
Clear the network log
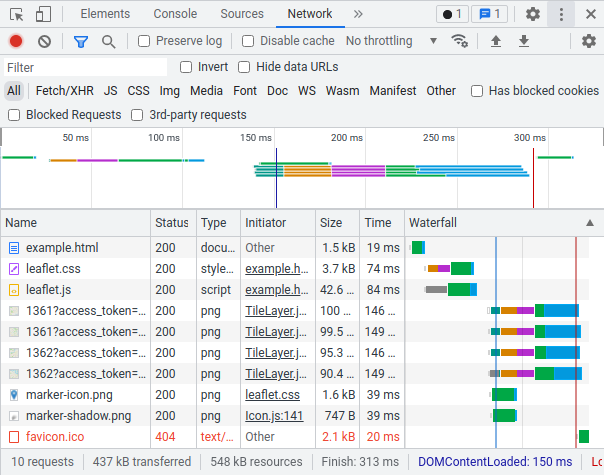[44, 41]
